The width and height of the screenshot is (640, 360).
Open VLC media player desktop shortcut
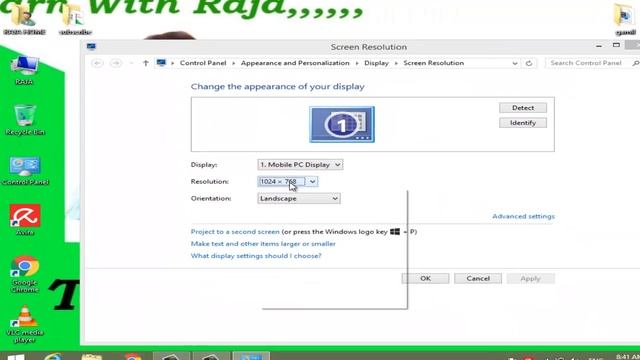point(25,324)
